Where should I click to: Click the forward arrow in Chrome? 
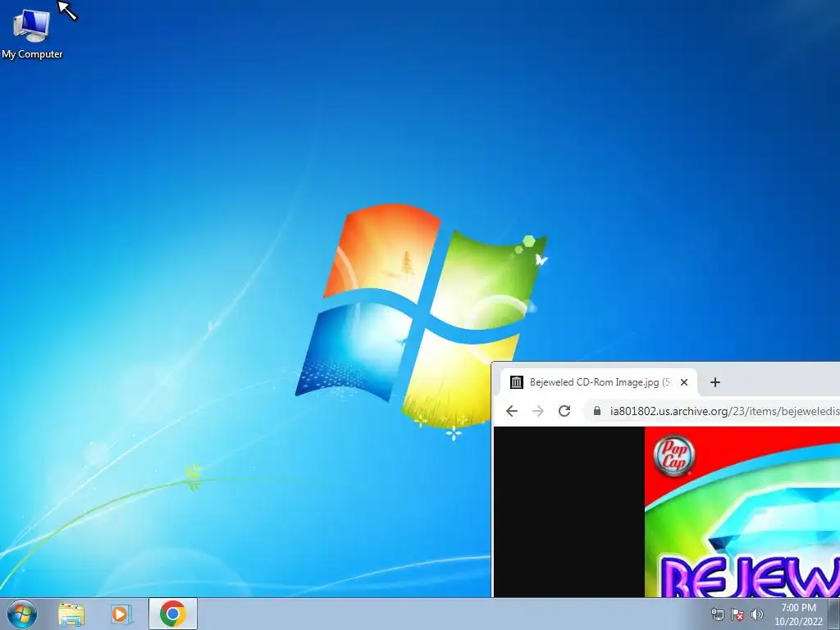(538, 411)
